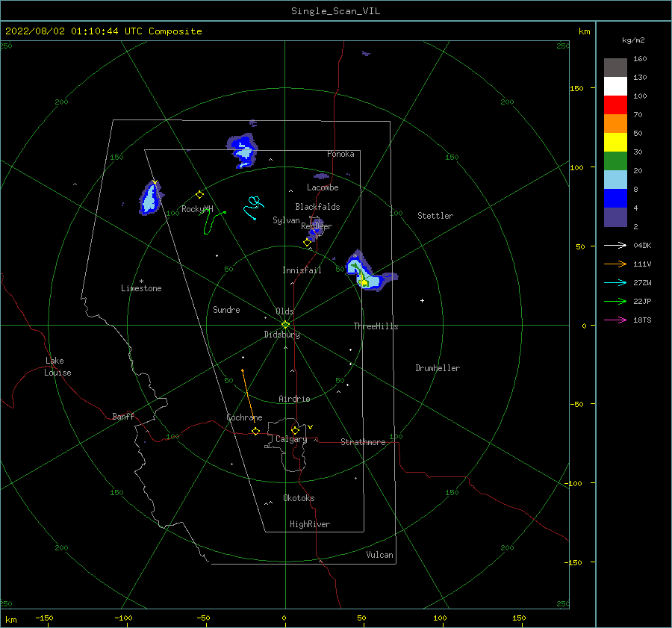Click the Cochrane label
The width and height of the screenshot is (672, 628).
coord(244,417)
